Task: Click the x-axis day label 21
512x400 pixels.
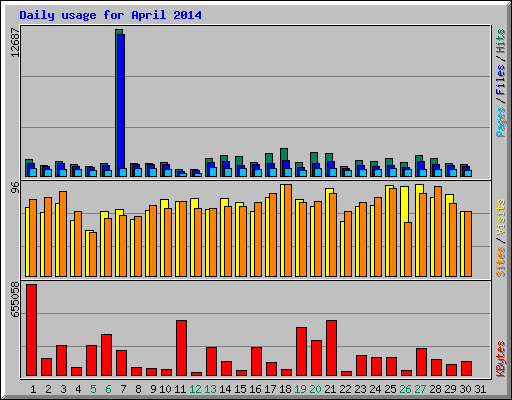Action: 330,389
